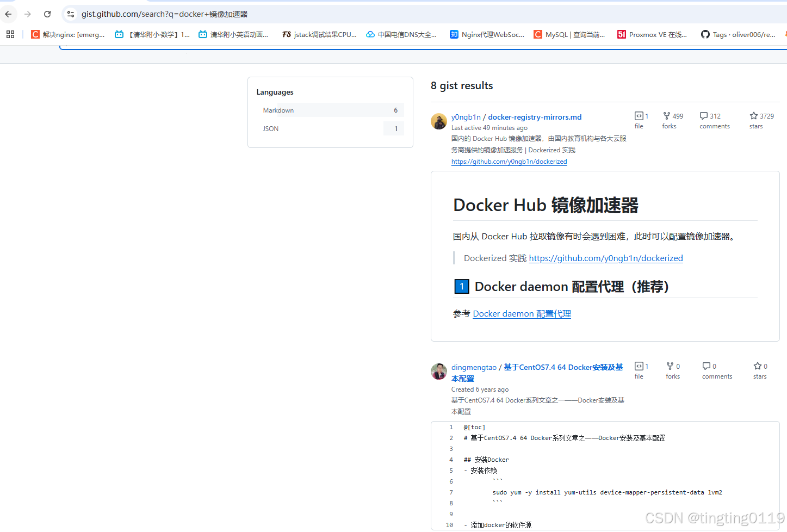Click the 0 comments icon
This screenshot has width=787, height=532.
click(x=707, y=366)
